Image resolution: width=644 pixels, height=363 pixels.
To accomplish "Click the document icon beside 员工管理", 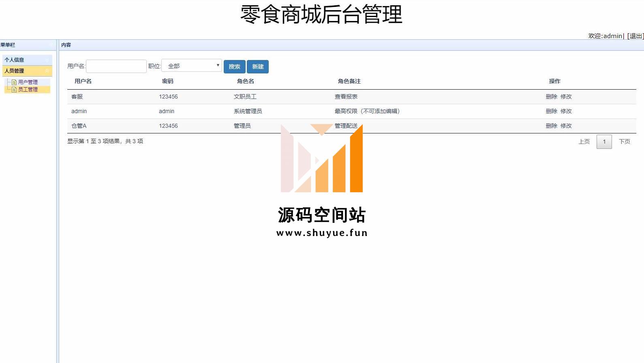I will [x=14, y=90].
